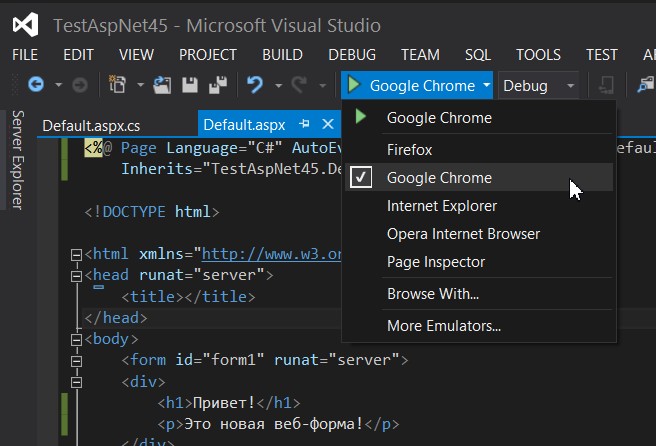
Task: Click the Google Chrome start button label
Action: tap(422, 86)
